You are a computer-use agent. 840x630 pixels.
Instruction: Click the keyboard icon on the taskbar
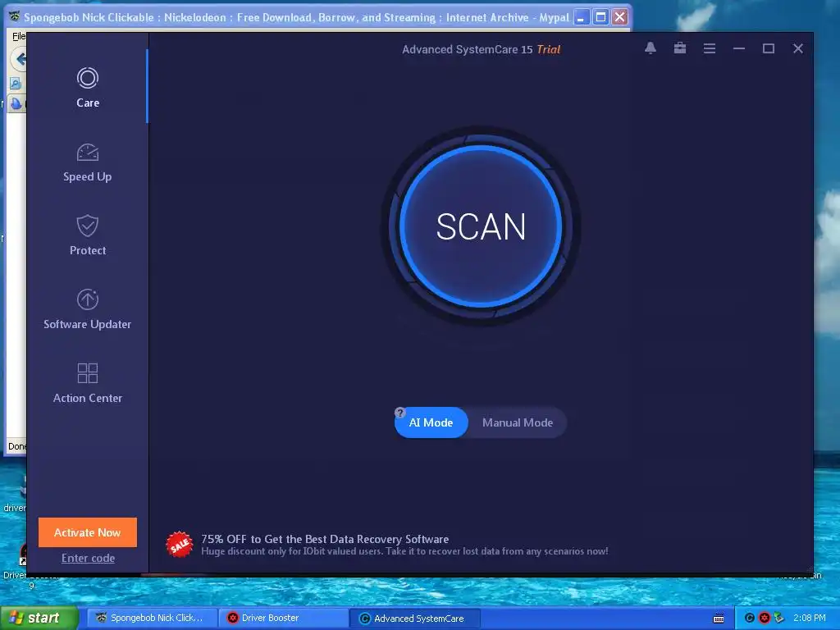point(719,619)
